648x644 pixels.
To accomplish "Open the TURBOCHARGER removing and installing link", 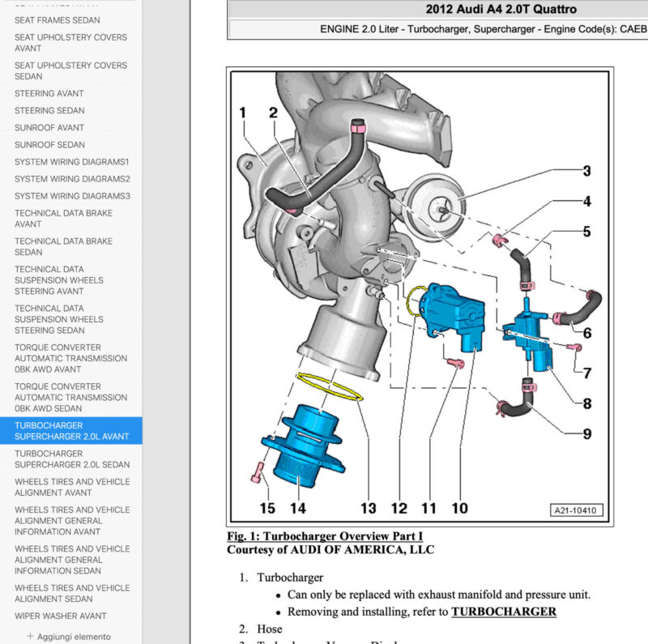I will (x=505, y=612).
